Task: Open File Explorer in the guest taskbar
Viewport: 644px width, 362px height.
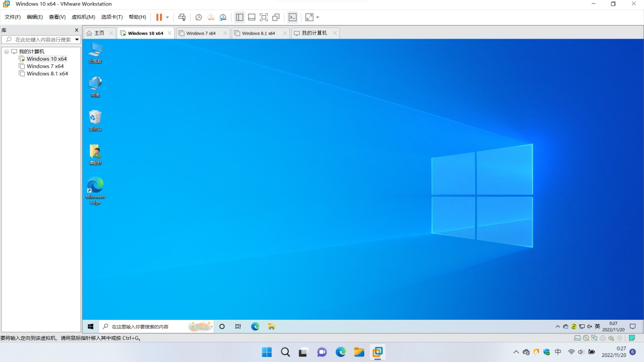Action: 271,326
